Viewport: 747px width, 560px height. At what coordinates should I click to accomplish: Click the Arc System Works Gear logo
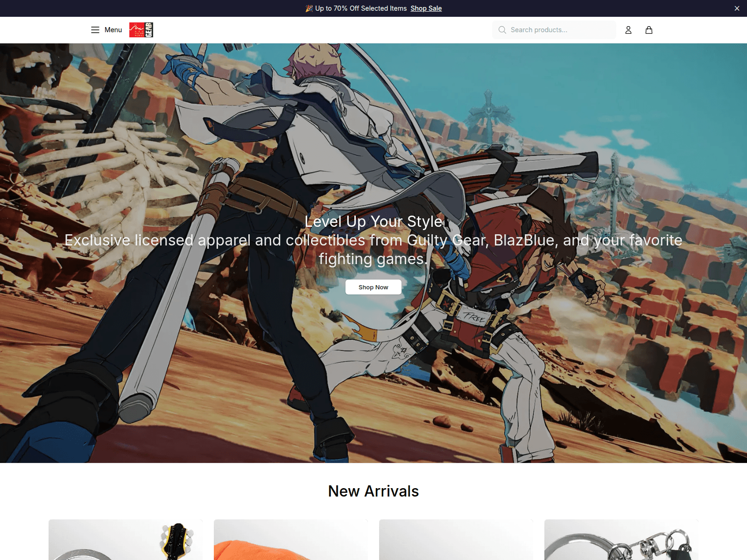141,30
